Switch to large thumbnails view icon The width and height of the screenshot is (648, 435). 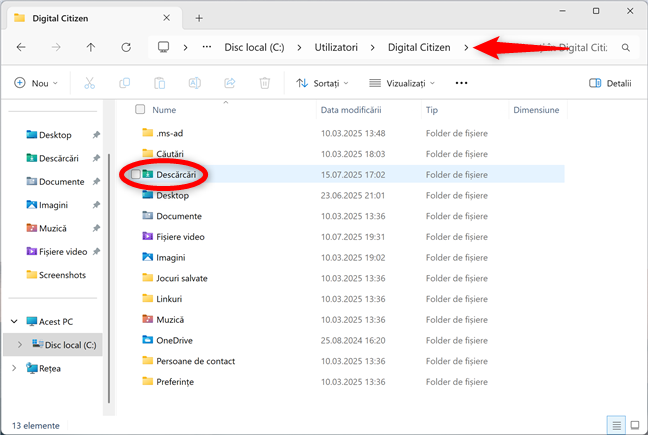point(633,424)
